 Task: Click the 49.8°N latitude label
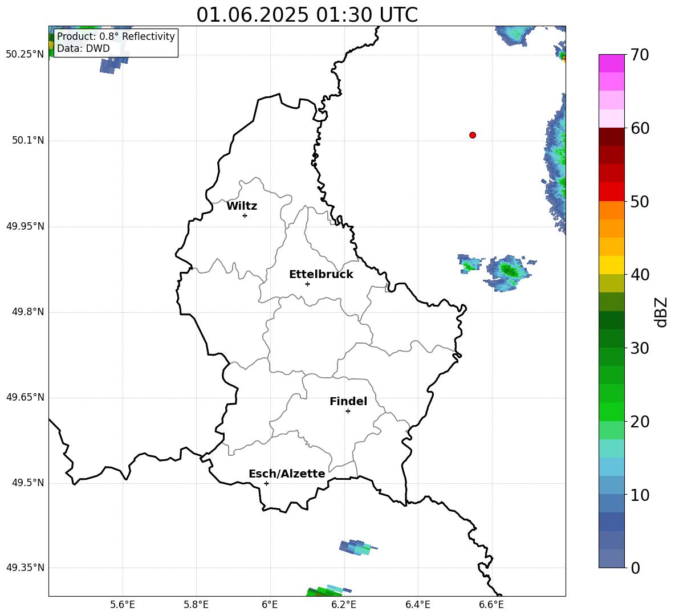click(x=28, y=312)
